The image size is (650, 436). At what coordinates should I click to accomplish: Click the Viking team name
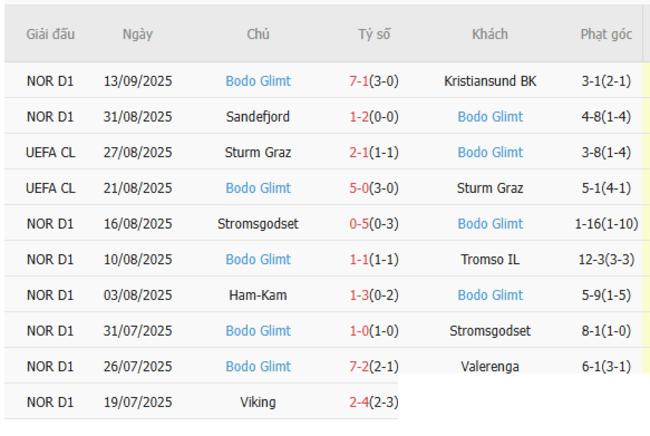point(258,403)
